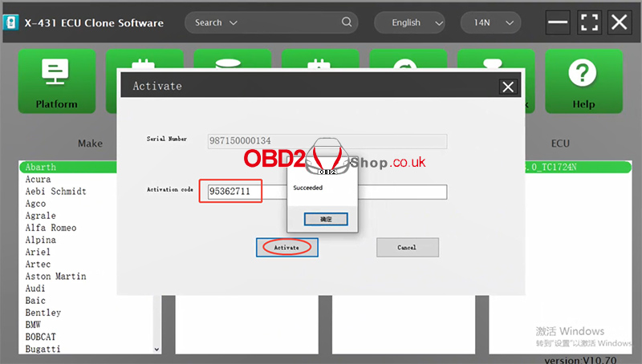Screen dimensions: 642x364
Task: Select Acura in the Make list
Action: 38,179
